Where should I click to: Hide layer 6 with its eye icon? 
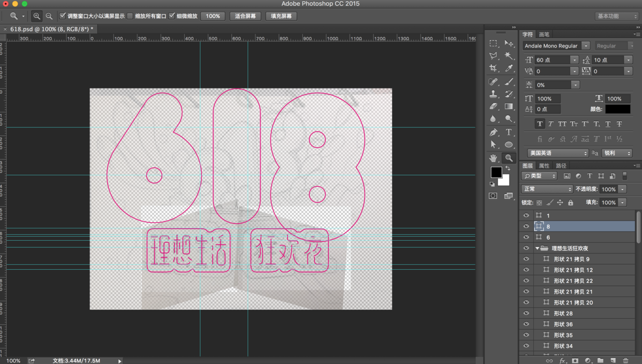pyautogui.click(x=527, y=237)
